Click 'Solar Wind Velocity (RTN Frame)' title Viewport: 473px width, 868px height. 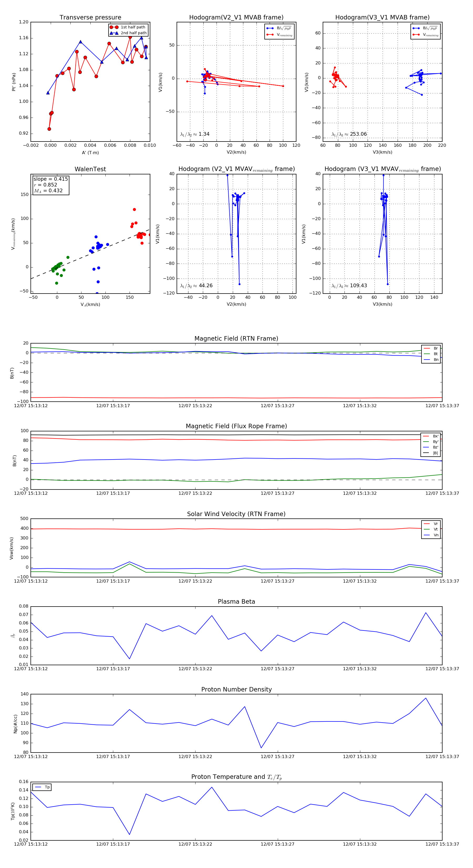[236, 514]
